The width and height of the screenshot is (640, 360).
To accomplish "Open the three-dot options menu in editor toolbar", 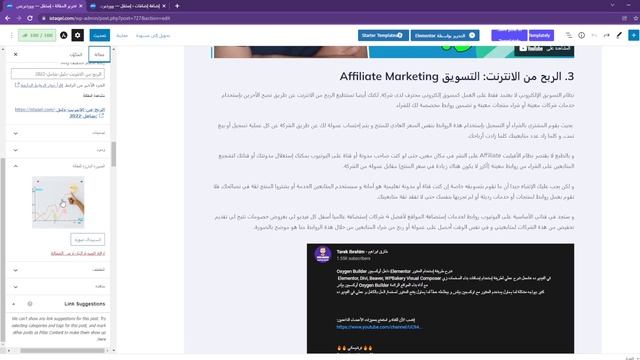I will click(x=11, y=36).
